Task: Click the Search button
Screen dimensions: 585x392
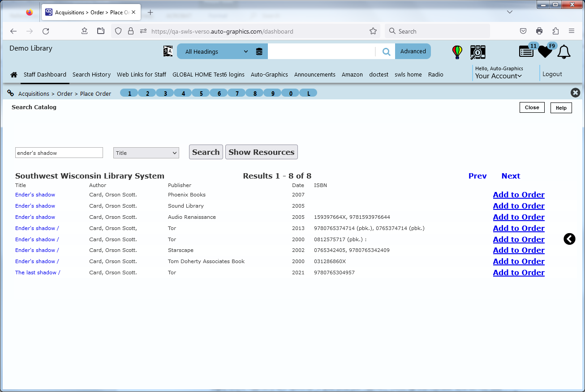Action: tap(206, 152)
